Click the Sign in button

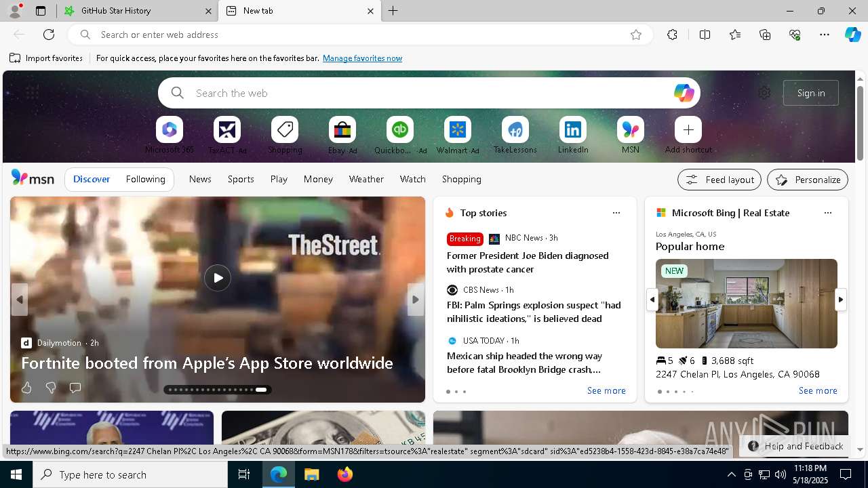pos(811,93)
